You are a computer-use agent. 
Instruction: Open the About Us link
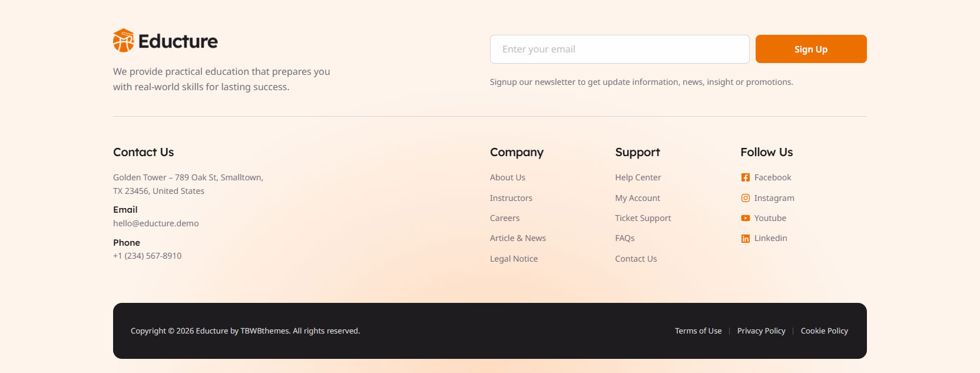coord(508,177)
